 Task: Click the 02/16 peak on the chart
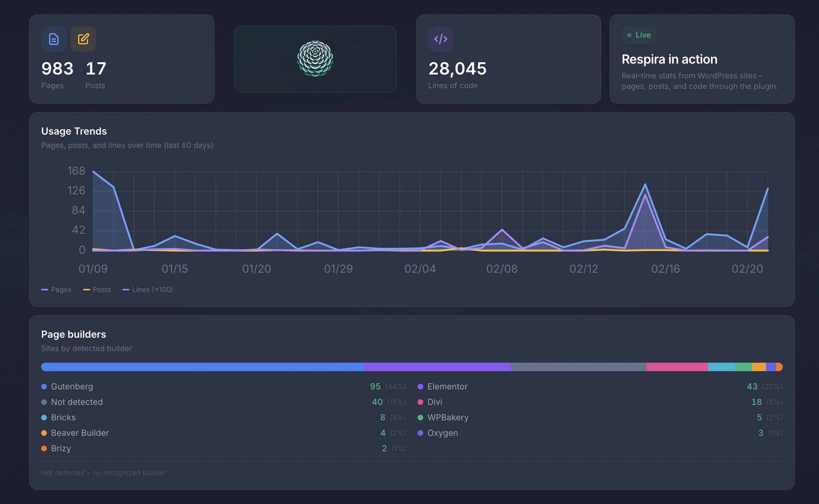(645, 185)
